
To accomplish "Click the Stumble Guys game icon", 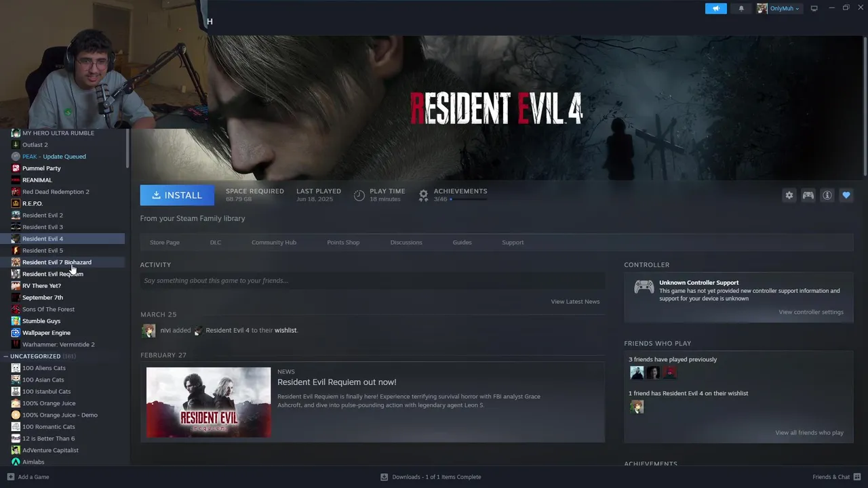I will pyautogui.click(x=16, y=321).
